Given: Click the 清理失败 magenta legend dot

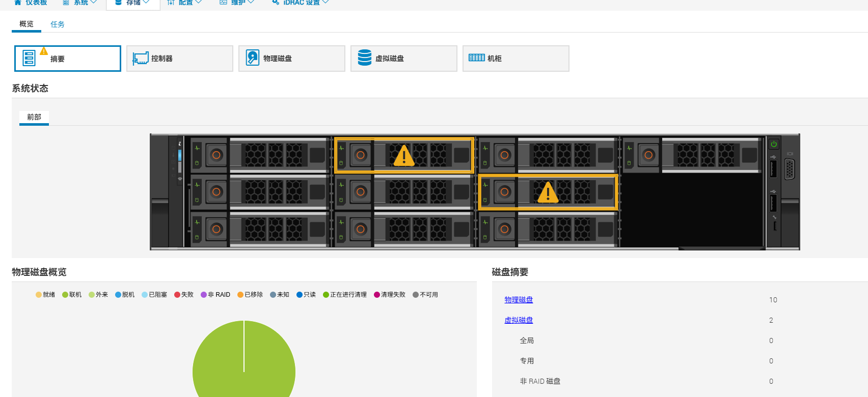Looking at the screenshot, I should tap(377, 295).
